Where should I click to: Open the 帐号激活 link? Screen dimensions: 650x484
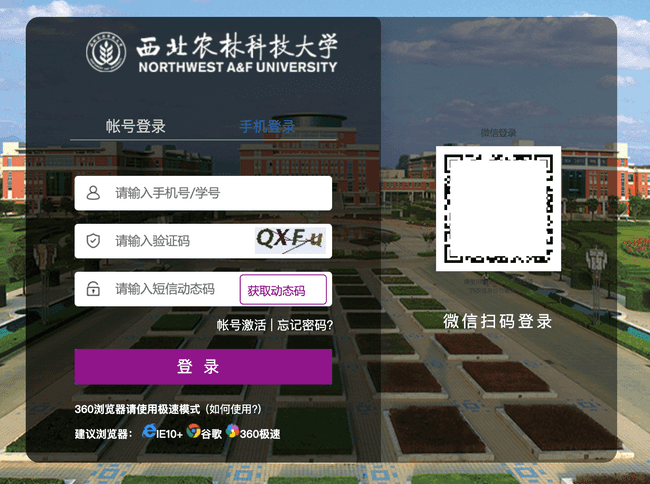[241, 325]
